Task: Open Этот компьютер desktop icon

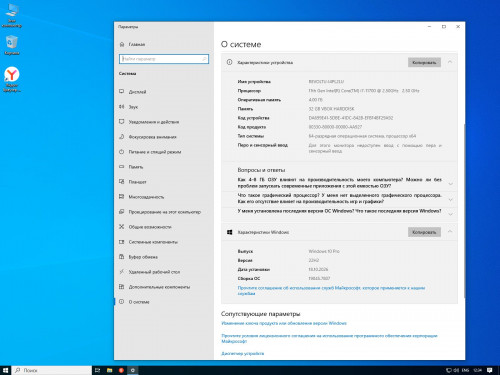Action: 12,15
